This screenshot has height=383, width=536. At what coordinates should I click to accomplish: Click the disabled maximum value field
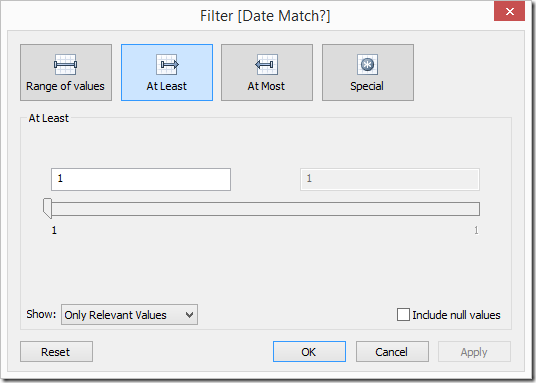pos(390,179)
